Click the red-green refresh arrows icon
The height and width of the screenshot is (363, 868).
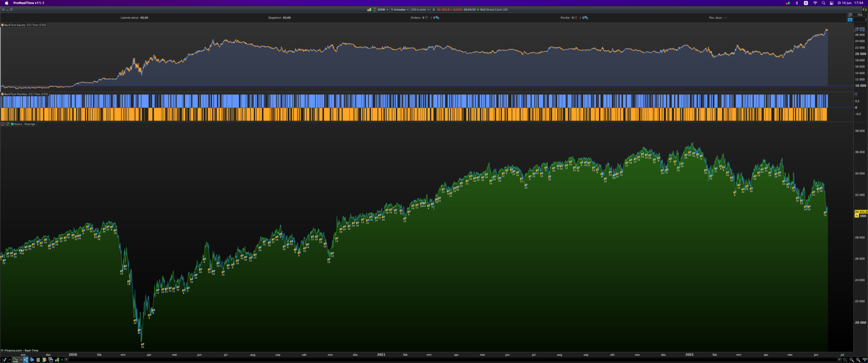tap(864, 9)
